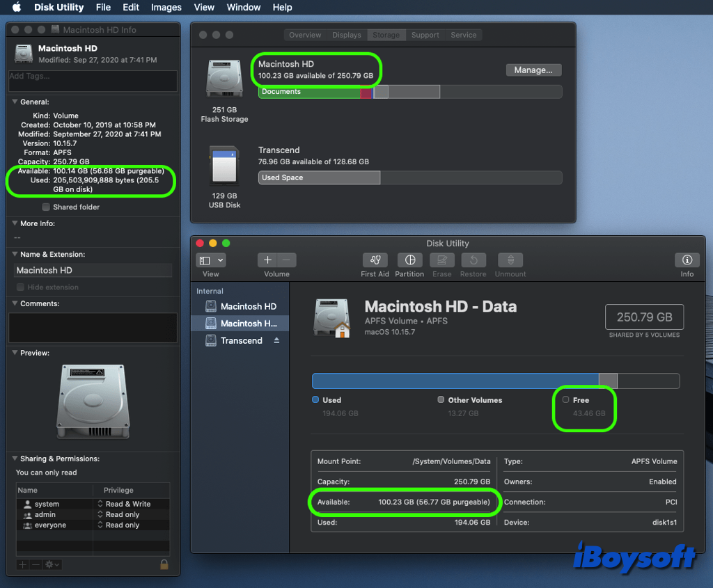Image resolution: width=713 pixels, height=588 pixels.
Task: Select Transcend in the sidebar
Action: point(241,340)
